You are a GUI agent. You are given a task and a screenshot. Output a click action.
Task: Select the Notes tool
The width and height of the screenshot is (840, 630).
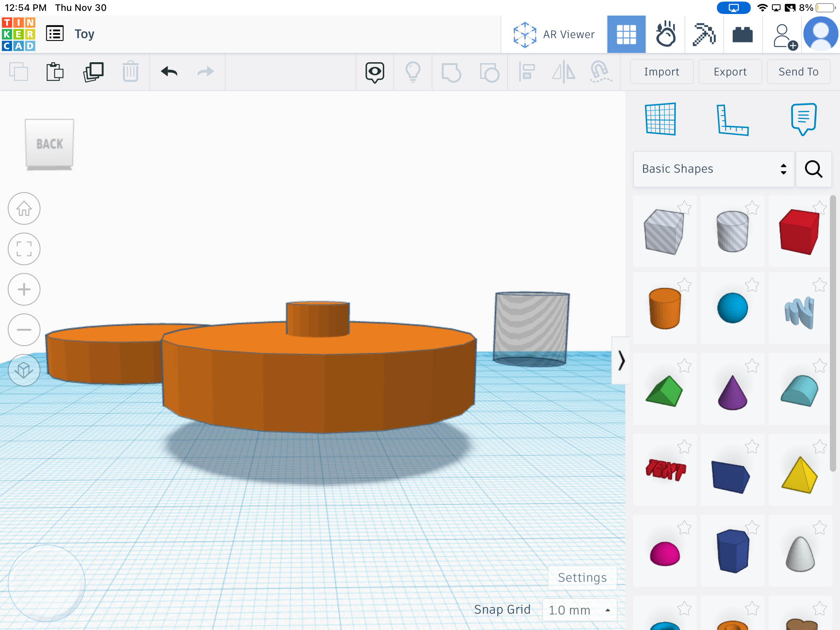tap(804, 119)
